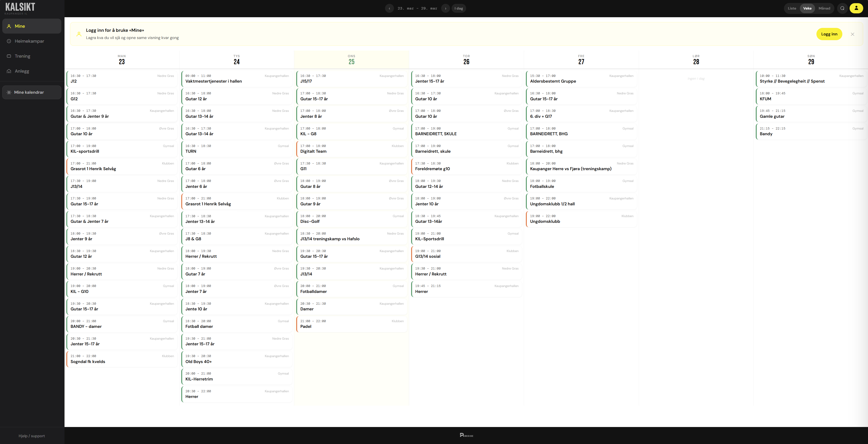Click the settings icon beside Mine kalendrar
This screenshot has width=868, height=444.
9,92
